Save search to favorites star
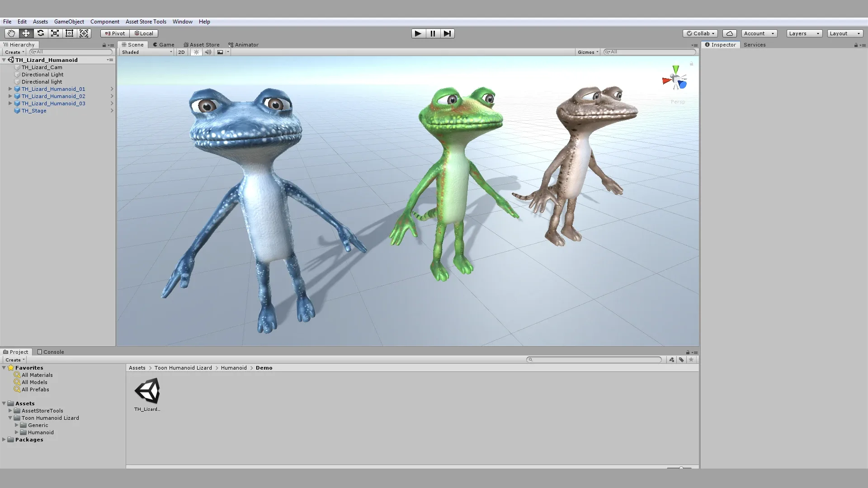Image resolution: width=868 pixels, height=488 pixels. (x=691, y=360)
